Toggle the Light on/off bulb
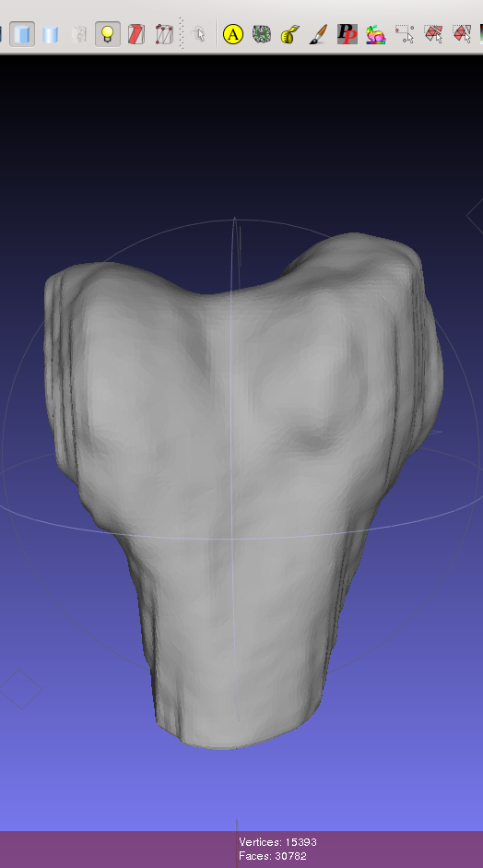 (107, 34)
